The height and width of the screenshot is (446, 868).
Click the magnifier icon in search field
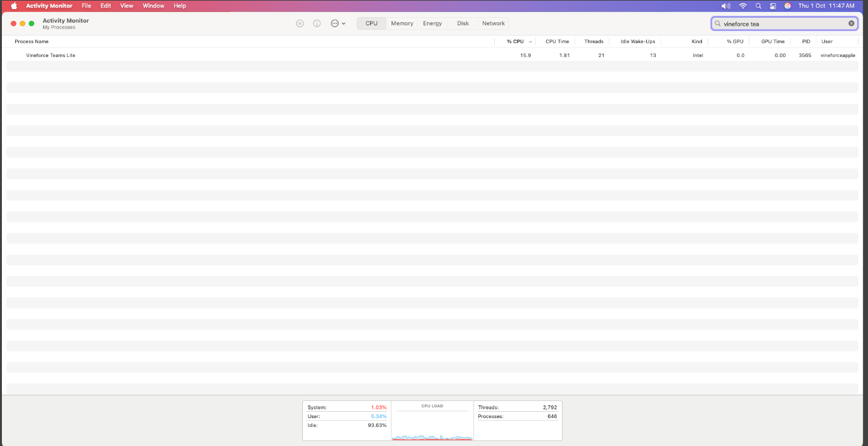click(718, 23)
